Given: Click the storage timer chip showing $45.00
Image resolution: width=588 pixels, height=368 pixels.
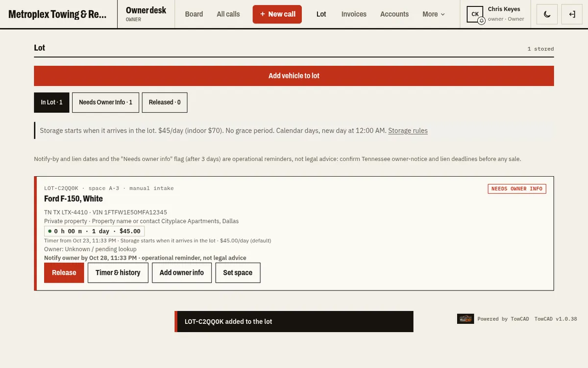Looking at the screenshot, I should click(94, 231).
